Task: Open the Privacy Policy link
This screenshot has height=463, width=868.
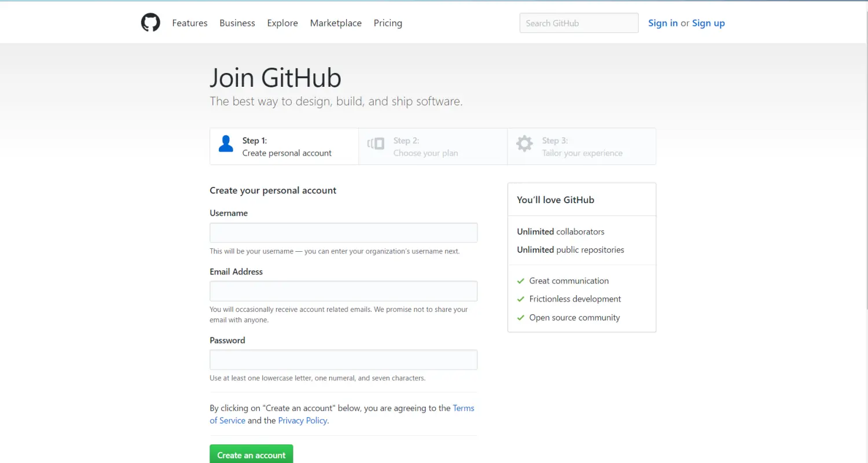Action: pyautogui.click(x=303, y=421)
